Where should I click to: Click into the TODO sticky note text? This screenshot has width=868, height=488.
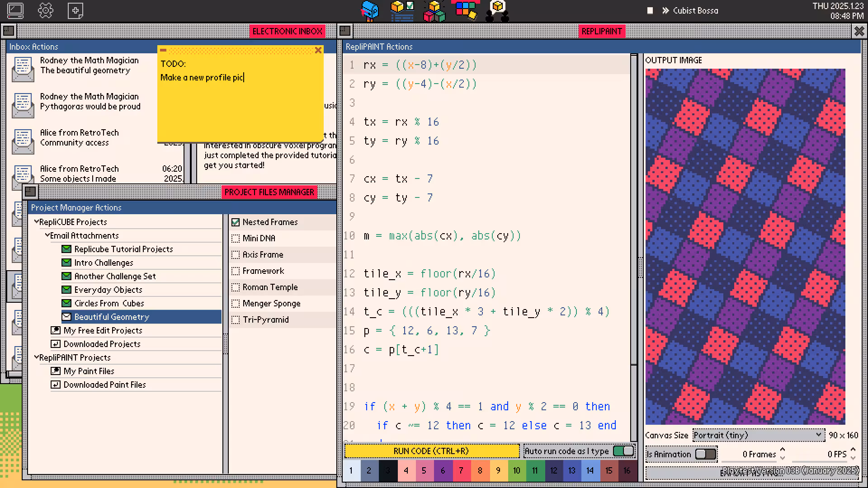click(240, 99)
